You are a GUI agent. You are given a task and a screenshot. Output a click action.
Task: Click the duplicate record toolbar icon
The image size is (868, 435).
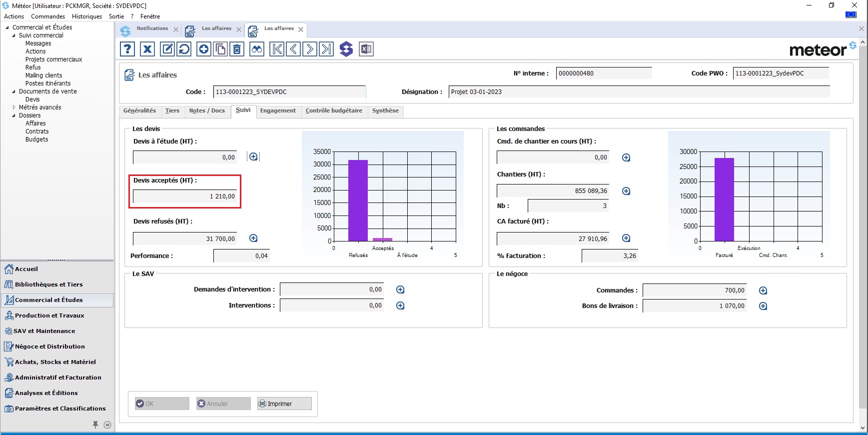[220, 49]
